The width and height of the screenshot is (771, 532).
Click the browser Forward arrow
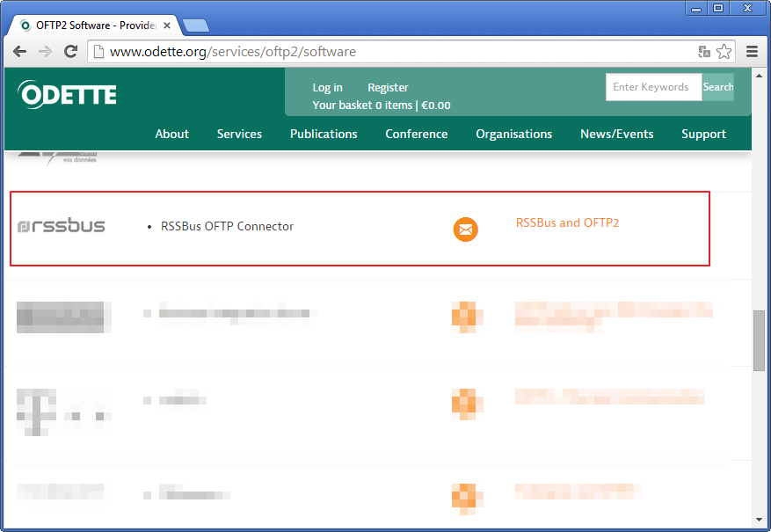(x=45, y=52)
